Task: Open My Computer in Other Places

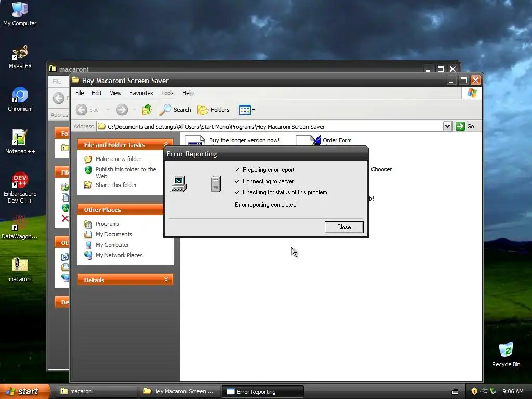Action: point(112,245)
